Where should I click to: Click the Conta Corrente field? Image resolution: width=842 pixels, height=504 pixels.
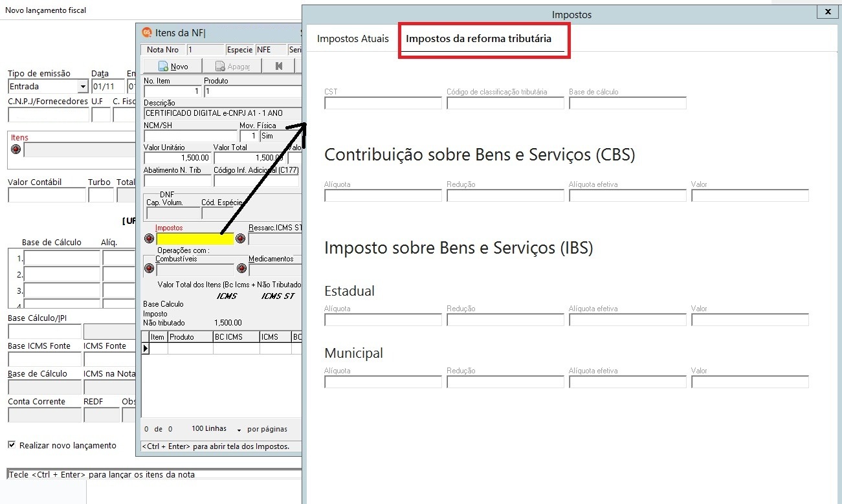(x=45, y=415)
